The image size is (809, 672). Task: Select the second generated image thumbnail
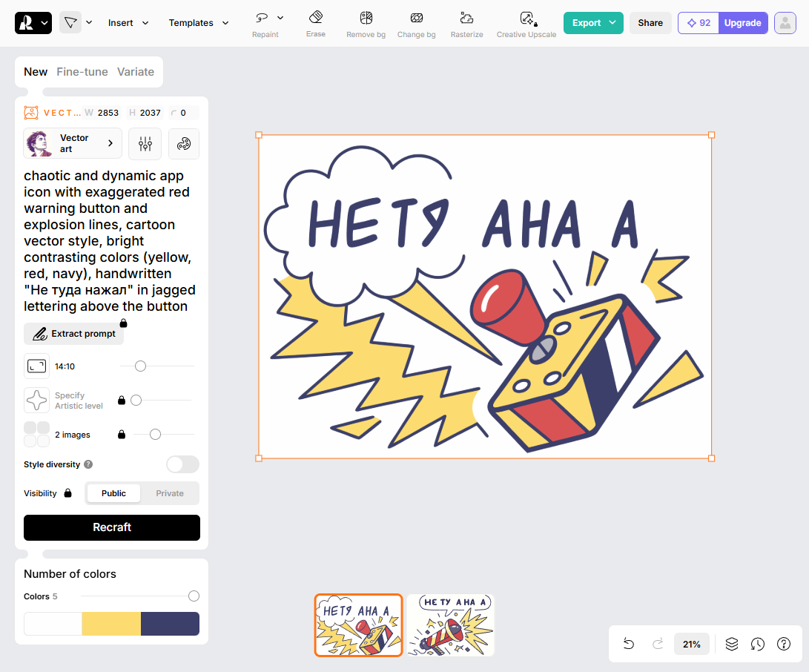pos(450,625)
